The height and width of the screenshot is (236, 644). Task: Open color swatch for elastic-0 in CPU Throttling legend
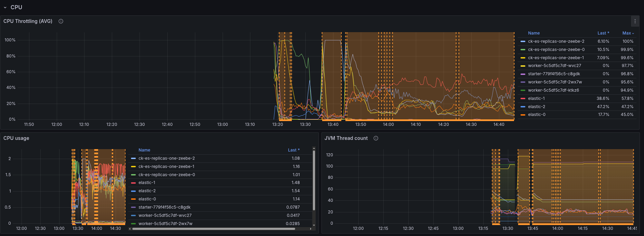click(x=523, y=115)
